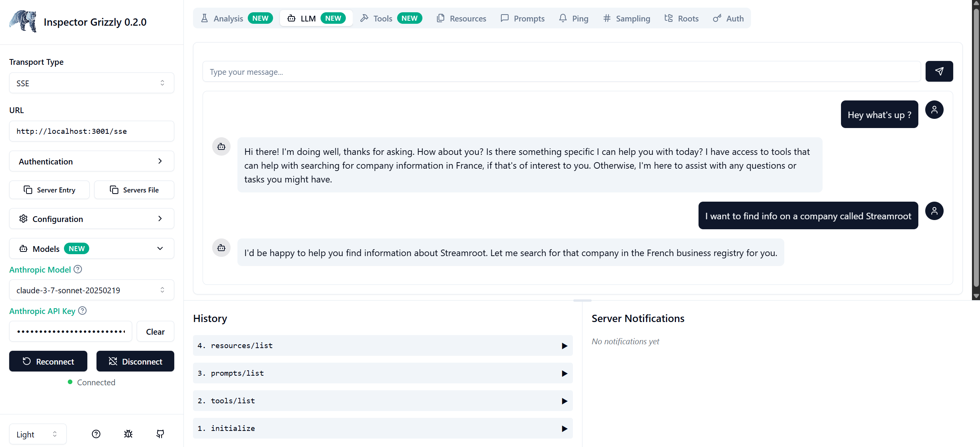Viewport: 980px width, 447px height.
Task: Click the bug report icon
Action: (128, 434)
